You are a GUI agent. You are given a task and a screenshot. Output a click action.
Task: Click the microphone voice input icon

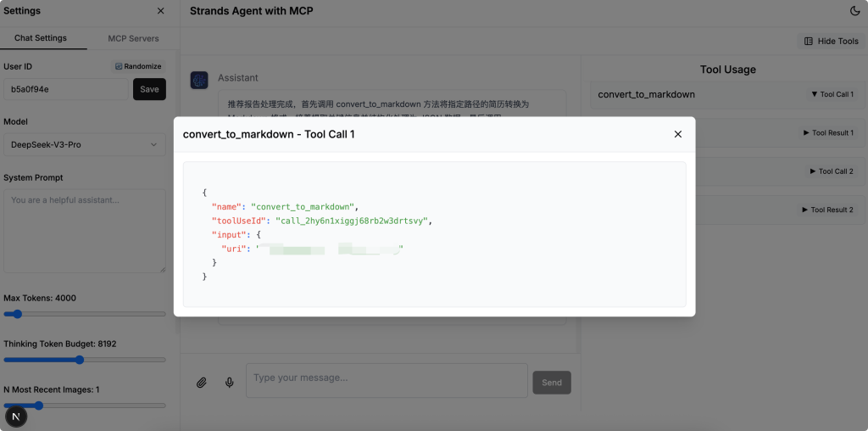(229, 383)
